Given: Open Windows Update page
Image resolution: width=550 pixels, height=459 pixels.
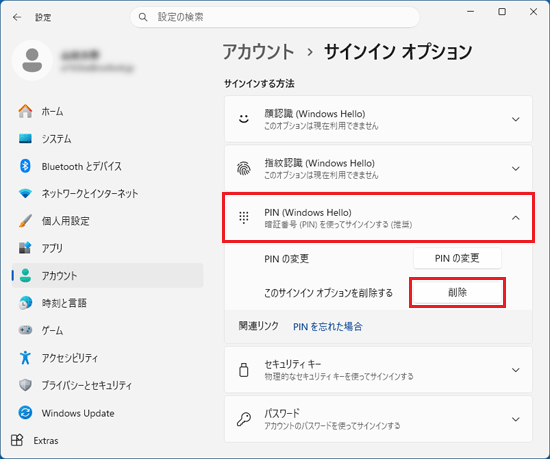Looking at the screenshot, I should [108, 412].
